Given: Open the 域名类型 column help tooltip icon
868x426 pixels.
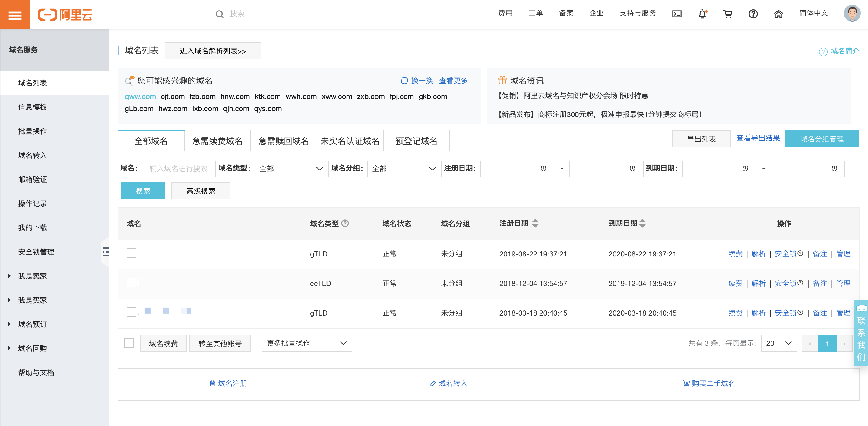Looking at the screenshot, I should [x=345, y=224].
